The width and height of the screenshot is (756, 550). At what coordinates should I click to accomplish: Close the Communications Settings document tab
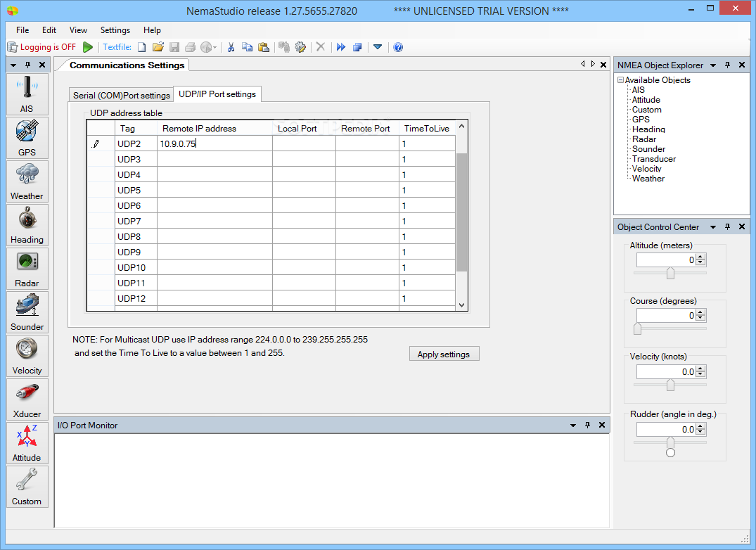603,65
